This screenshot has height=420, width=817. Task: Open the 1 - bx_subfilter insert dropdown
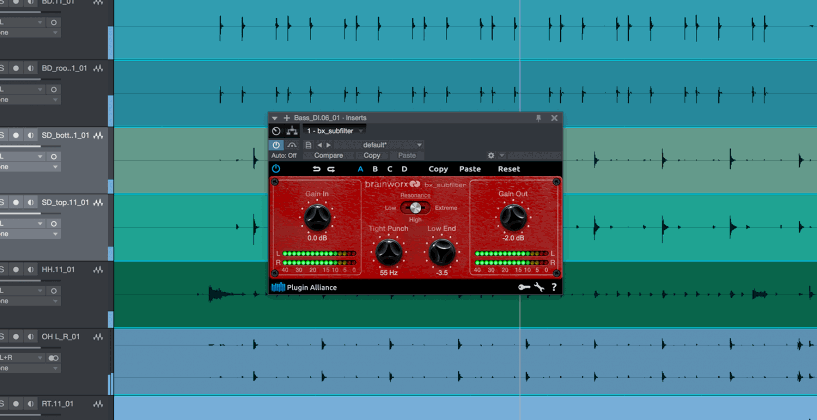(x=335, y=131)
